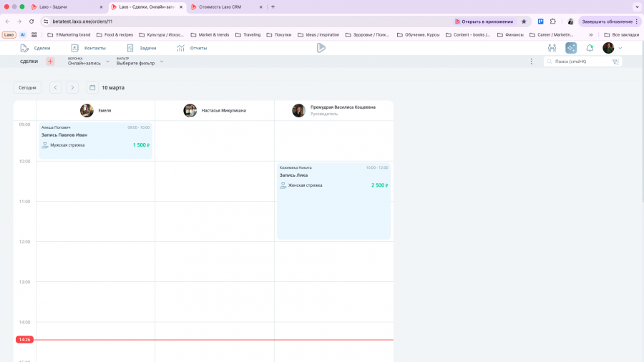Image resolution: width=644 pixels, height=362 pixels.
Task: Open the AI sparkle assistant icon
Action: pyautogui.click(x=571, y=48)
